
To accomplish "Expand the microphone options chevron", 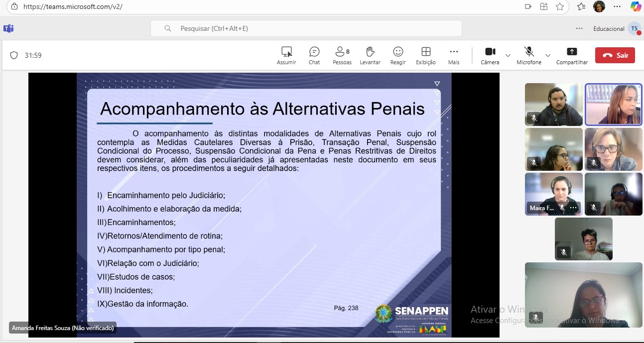I will click(548, 55).
